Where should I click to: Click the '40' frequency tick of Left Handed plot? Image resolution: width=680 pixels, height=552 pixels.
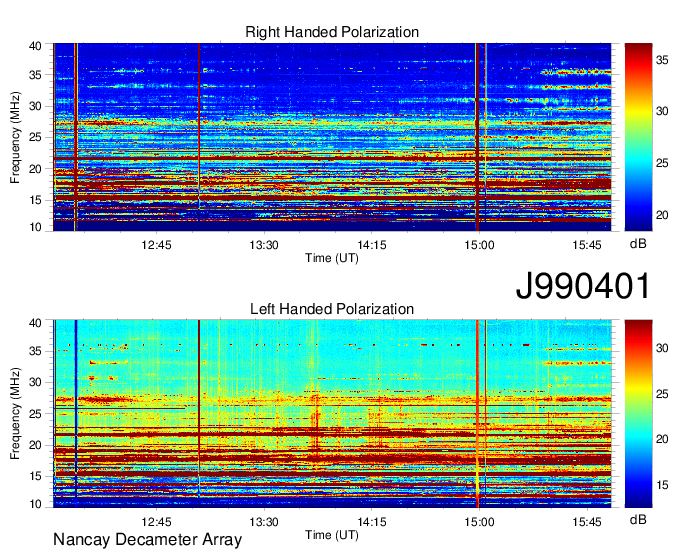tap(35, 323)
